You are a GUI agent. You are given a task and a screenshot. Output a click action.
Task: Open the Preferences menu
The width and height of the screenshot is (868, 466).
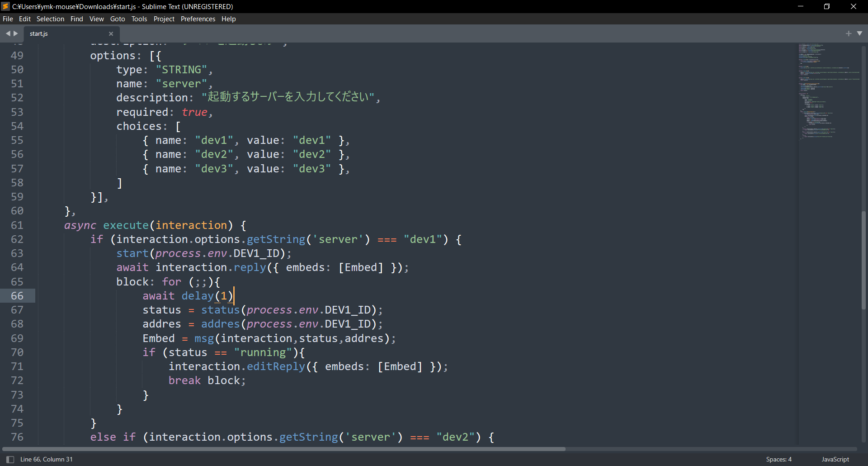pos(198,19)
